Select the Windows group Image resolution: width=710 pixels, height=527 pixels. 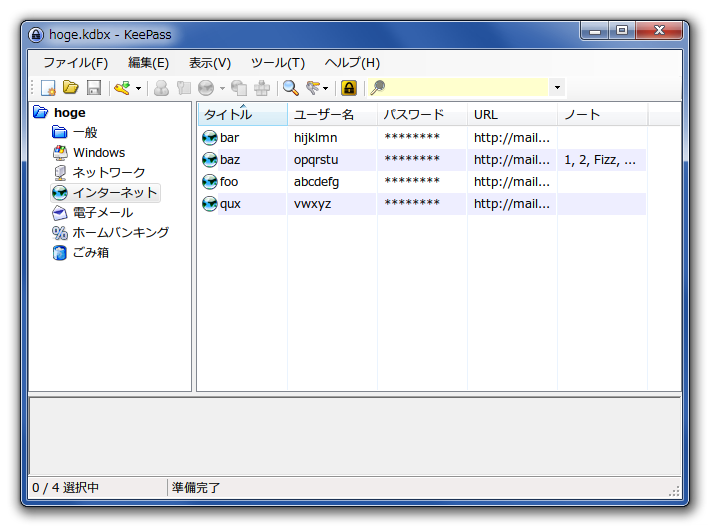click(99, 153)
